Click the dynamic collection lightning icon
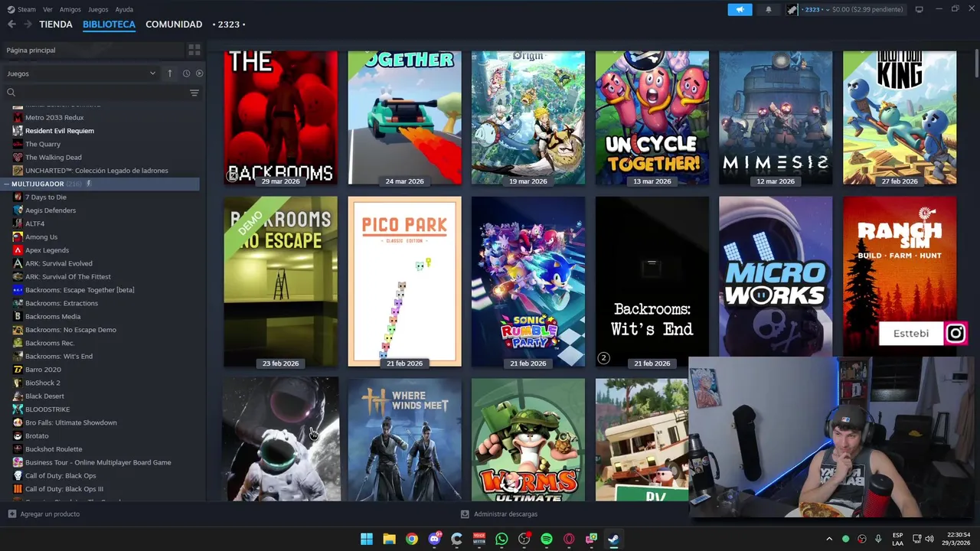The height and width of the screenshot is (551, 980). coord(89,184)
